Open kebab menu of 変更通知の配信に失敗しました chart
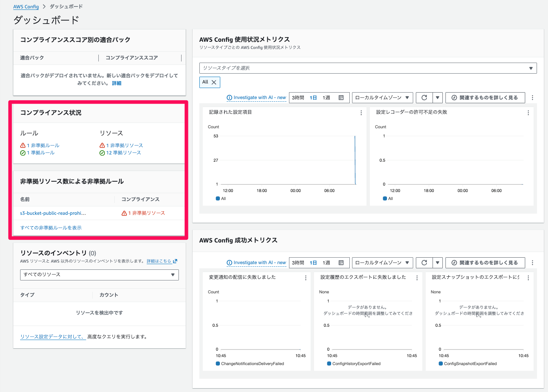 click(x=306, y=278)
